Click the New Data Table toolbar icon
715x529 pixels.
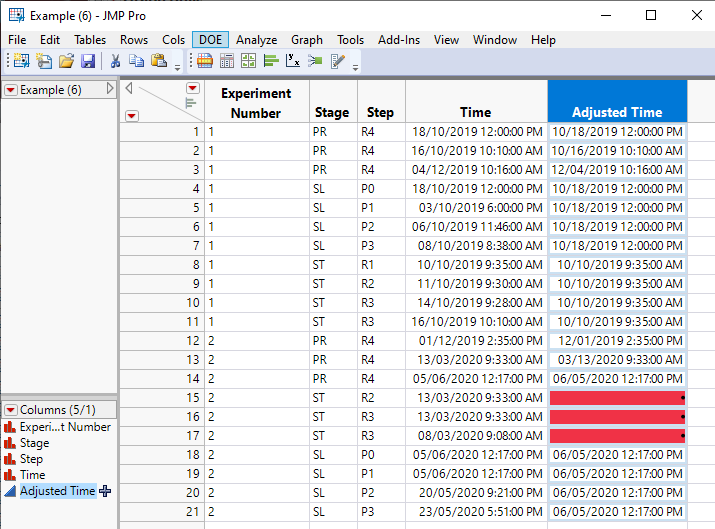(x=21, y=61)
